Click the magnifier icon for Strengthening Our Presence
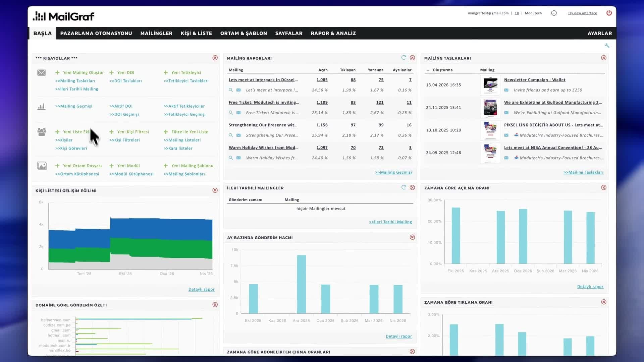644x362 pixels. (x=231, y=135)
